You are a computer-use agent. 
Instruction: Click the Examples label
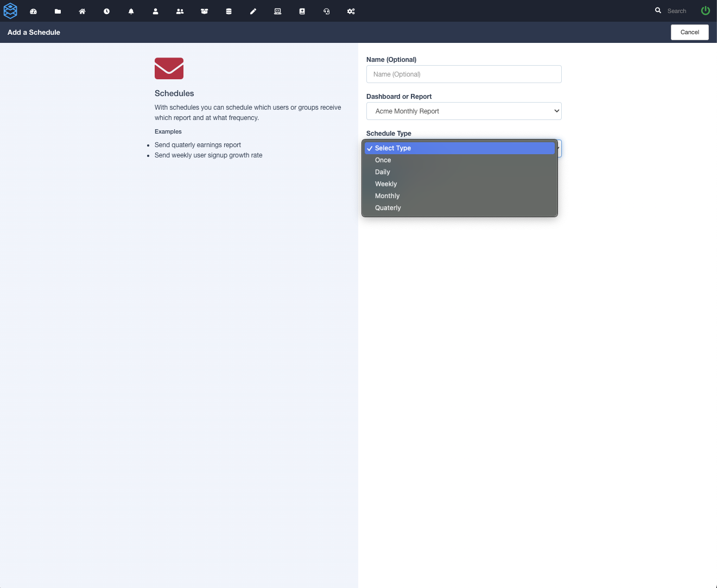(x=168, y=131)
